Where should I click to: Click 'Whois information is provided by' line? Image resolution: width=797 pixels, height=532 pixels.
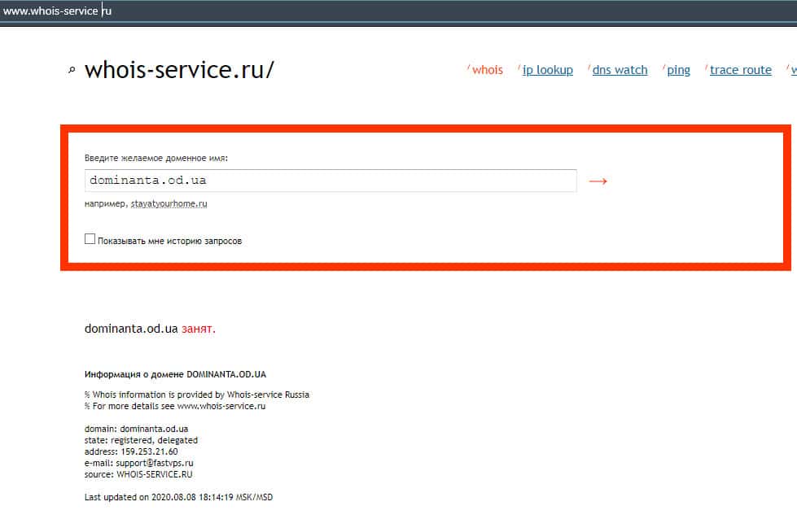pos(197,395)
